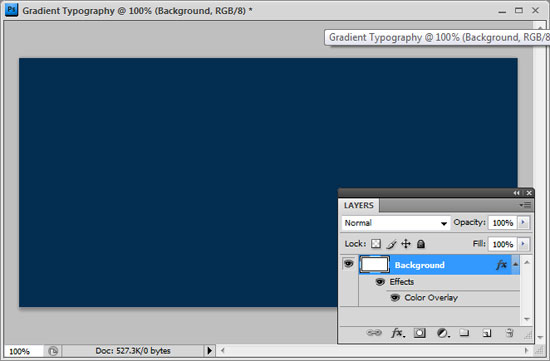The width and height of the screenshot is (550, 361).
Task: Delete layer with trash icon
Action: click(510, 333)
